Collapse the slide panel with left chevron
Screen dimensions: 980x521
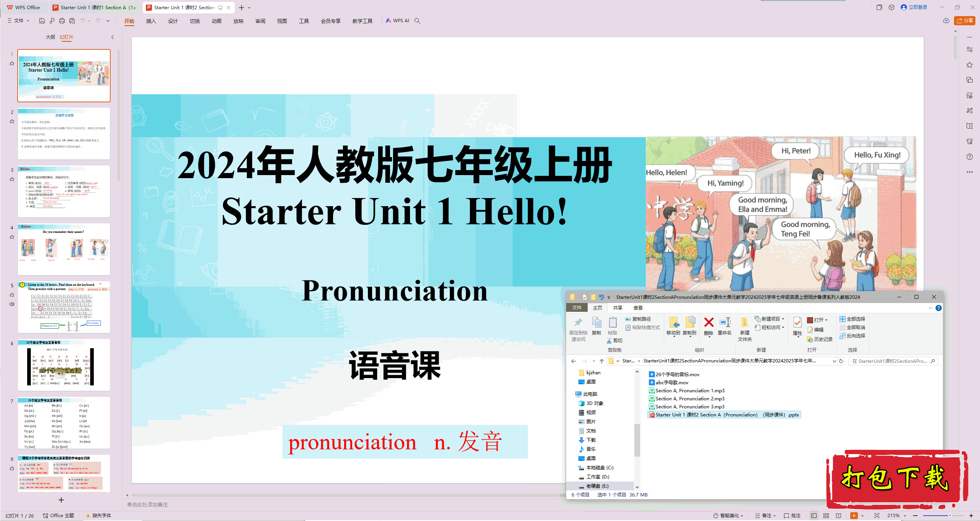click(x=113, y=37)
